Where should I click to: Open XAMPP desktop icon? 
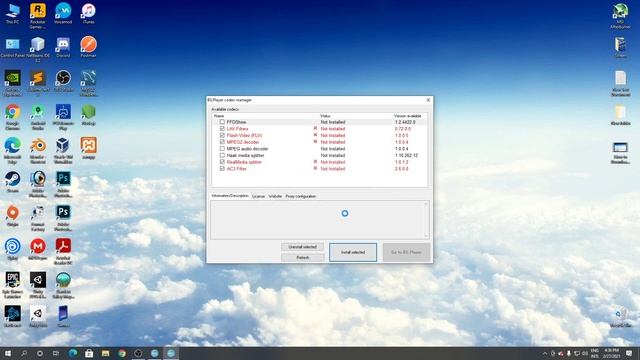89,149
